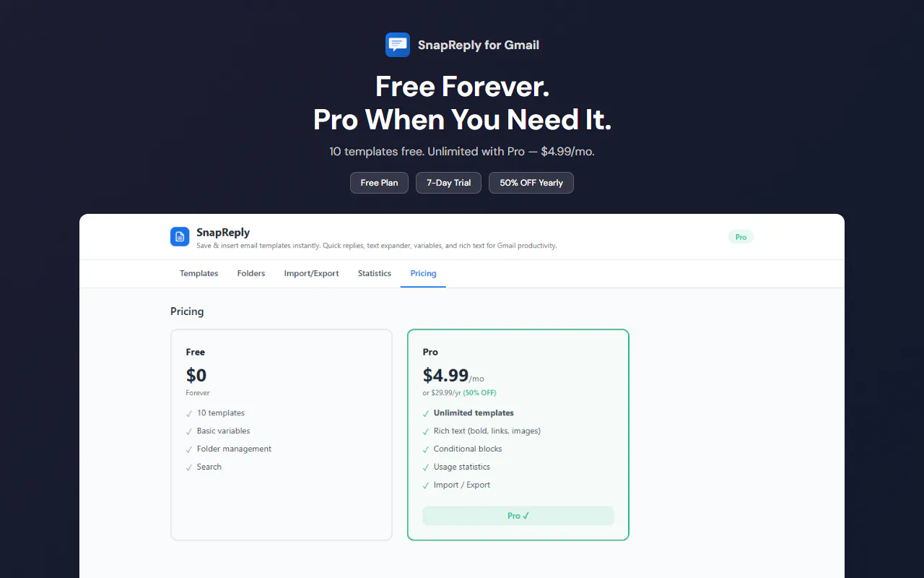Click the green checkmark beside Import / Export

pyautogui.click(x=426, y=486)
